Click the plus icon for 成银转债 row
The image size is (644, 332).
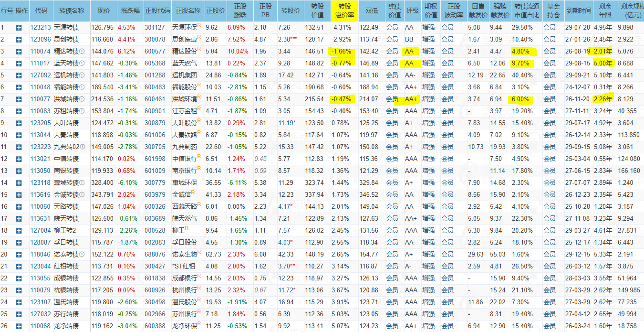pyautogui.click(x=19, y=278)
